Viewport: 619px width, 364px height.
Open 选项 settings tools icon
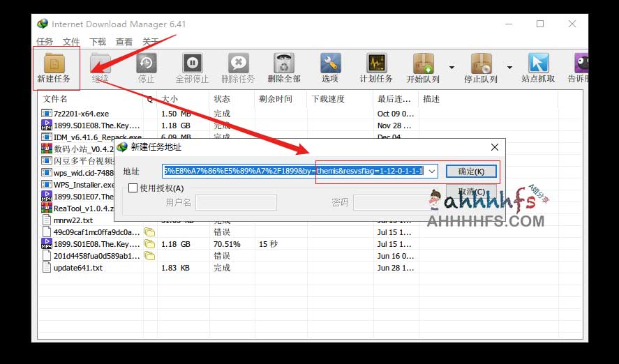[330, 63]
